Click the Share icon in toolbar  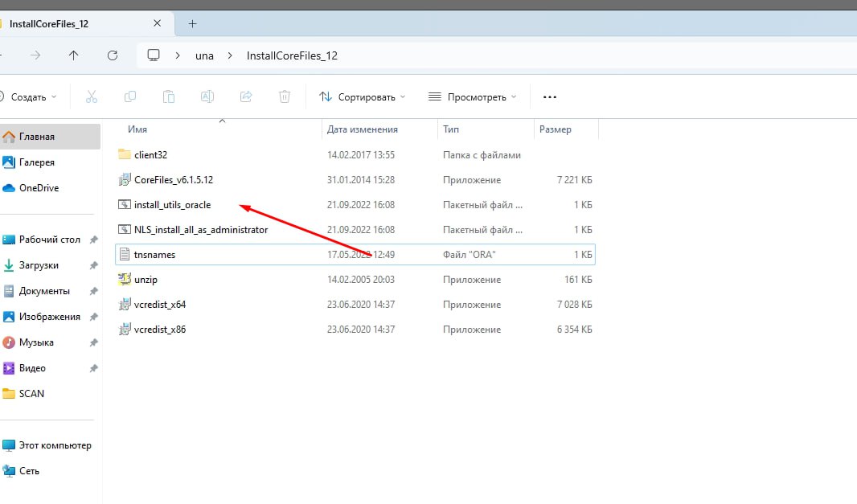246,96
